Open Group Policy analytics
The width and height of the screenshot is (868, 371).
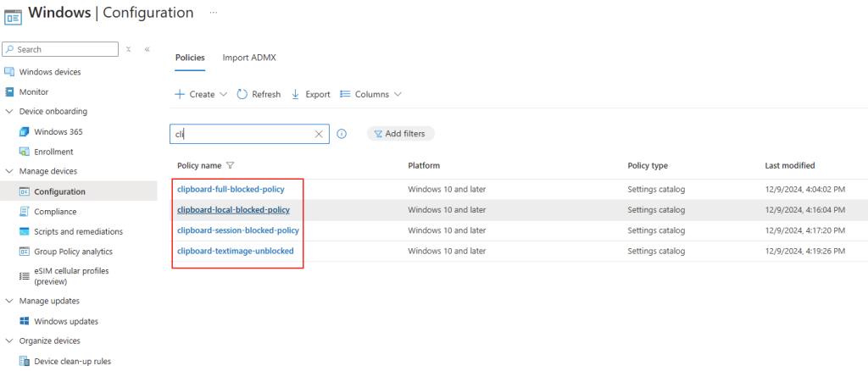[73, 252]
